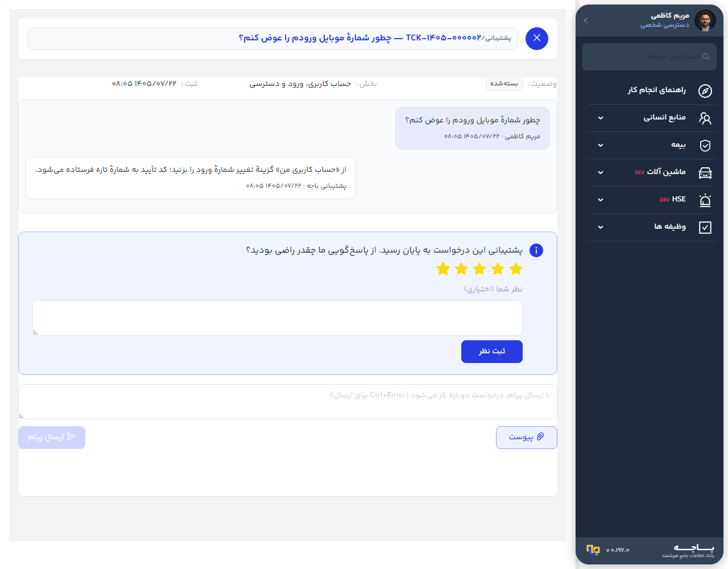Click the satisfaction question text پشتیبانی این درخواست

384,250
